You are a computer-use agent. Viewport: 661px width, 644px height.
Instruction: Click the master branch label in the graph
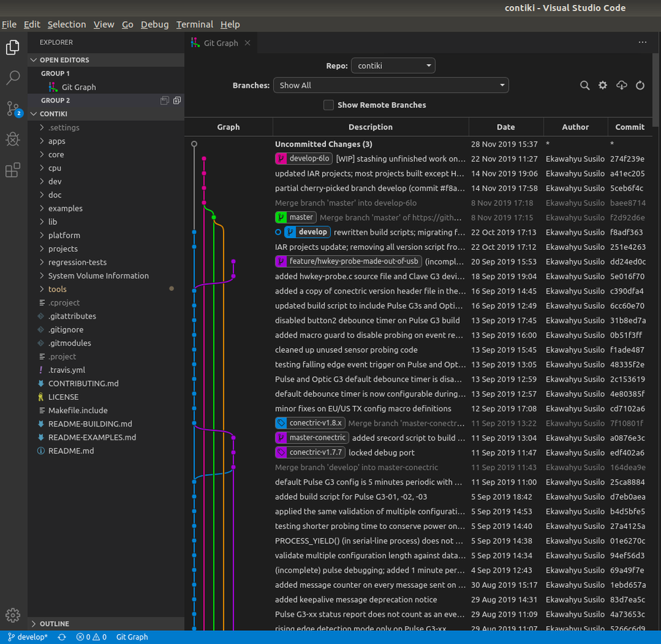coord(295,217)
